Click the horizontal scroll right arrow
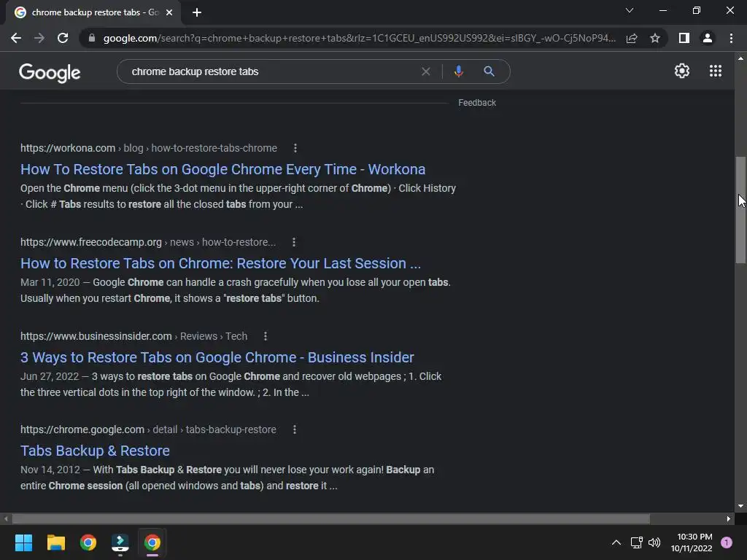 click(729, 518)
